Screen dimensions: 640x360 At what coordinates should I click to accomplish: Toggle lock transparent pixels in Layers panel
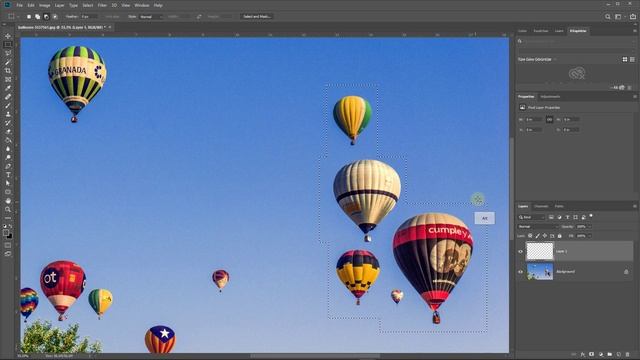(530, 236)
